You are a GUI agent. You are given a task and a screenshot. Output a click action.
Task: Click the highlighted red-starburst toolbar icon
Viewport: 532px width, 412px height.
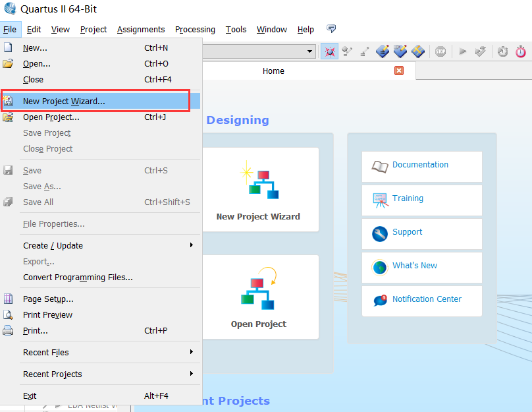click(329, 51)
